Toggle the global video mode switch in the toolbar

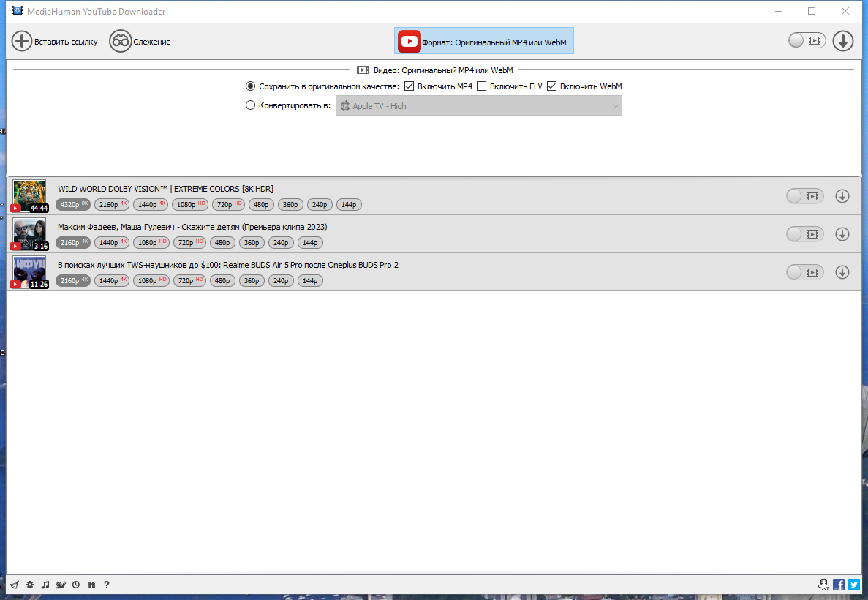click(807, 40)
